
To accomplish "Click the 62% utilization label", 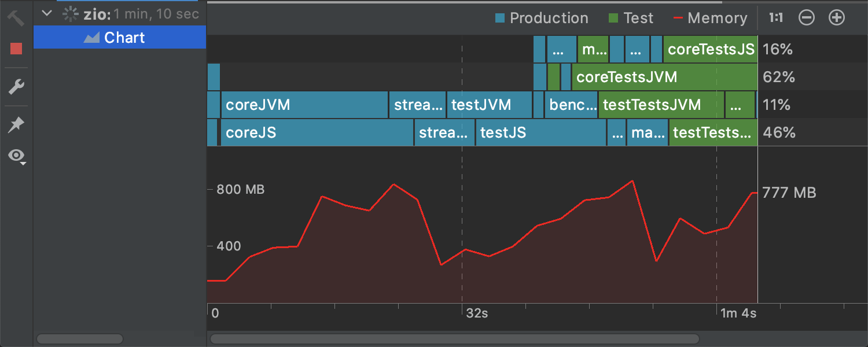I will (779, 77).
